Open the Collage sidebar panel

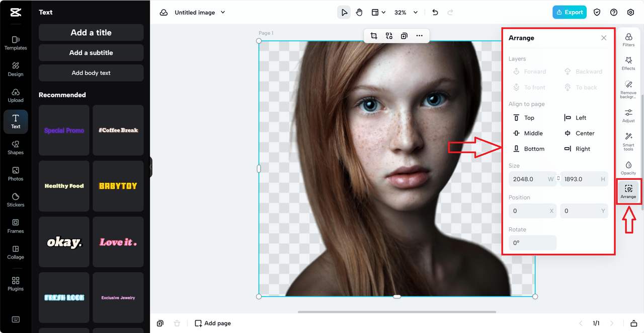click(x=16, y=252)
